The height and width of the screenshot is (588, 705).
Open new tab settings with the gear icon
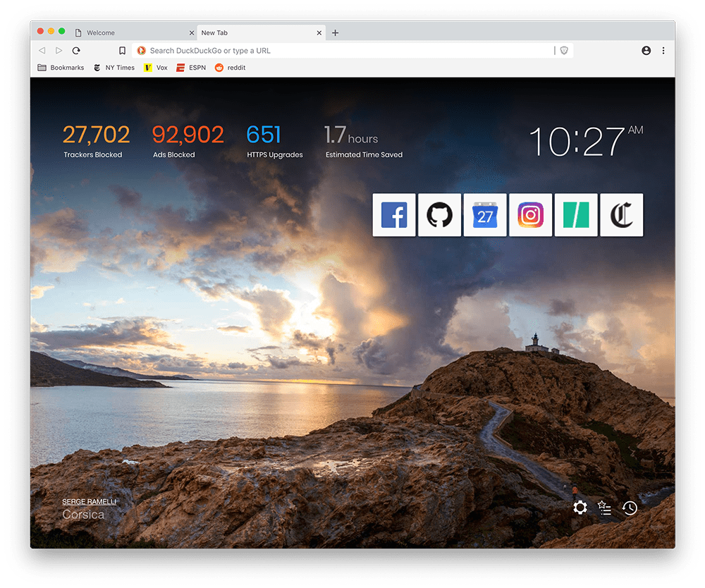580,507
